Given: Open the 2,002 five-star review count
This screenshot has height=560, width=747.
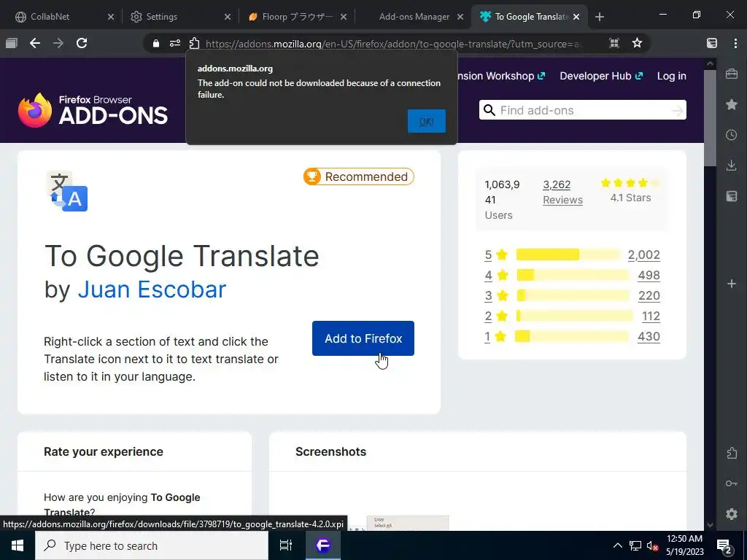Looking at the screenshot, I should [x=643, y=254].
